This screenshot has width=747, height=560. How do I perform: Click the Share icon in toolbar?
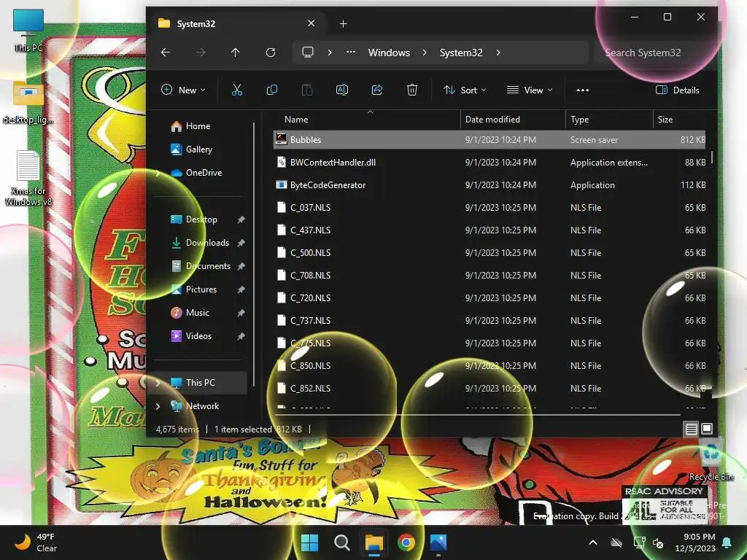coord(377,90)
